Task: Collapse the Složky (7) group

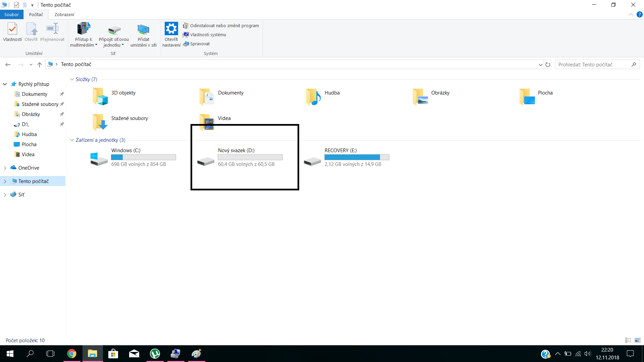Action: (72, 79)
